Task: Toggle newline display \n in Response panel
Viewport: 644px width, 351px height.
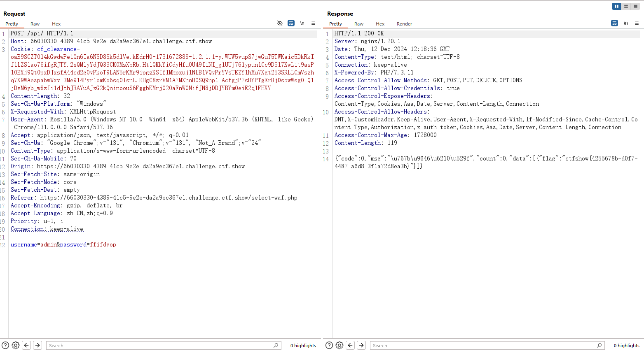Action: [x=625, y=23]
